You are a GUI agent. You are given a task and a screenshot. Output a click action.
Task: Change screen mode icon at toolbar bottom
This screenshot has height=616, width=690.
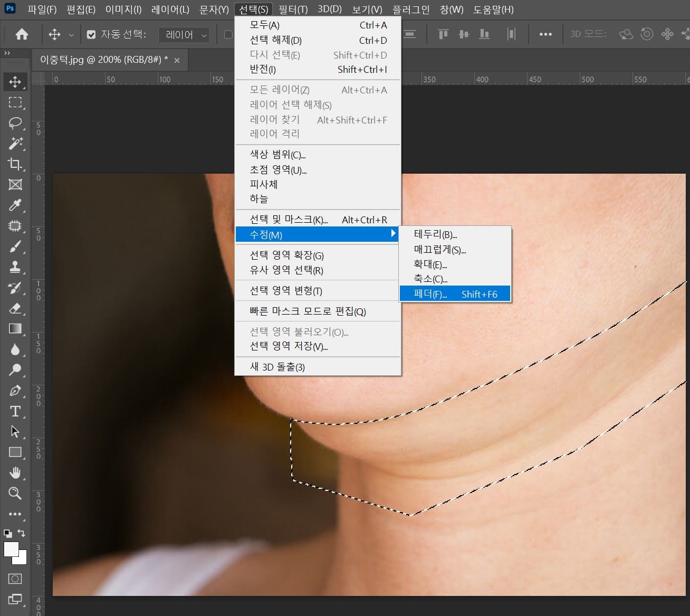[x=15, y=599]
